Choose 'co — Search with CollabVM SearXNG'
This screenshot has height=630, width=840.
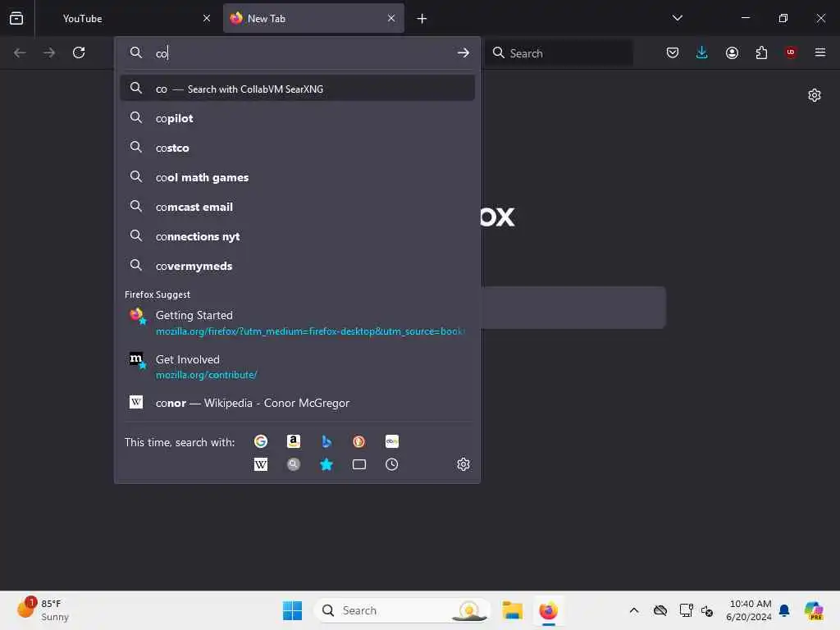click(298, 89)
